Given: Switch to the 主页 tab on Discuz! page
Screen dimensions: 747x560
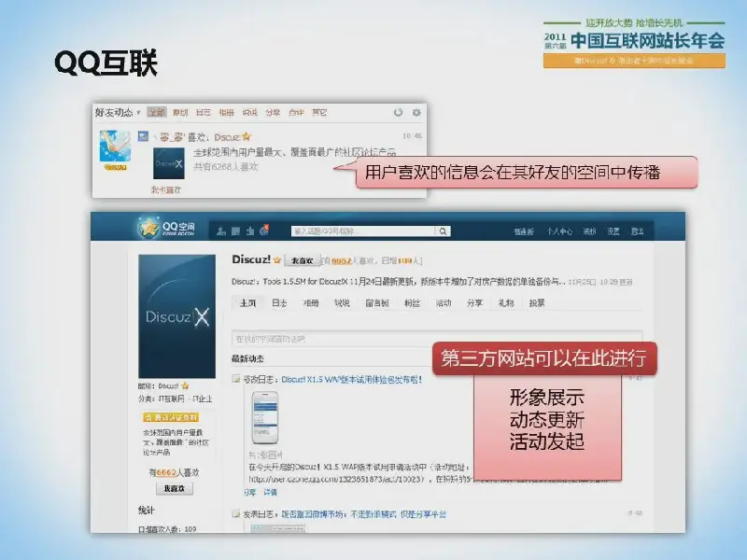Looking at the screenshot, I should click(x=248, y=302).
